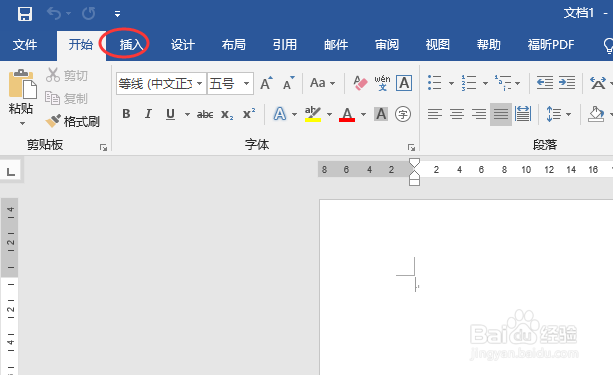Expand the 粘贴 options arrow
Image resolution: width=613 pixels, height=375 pixels.
point(22,124)
